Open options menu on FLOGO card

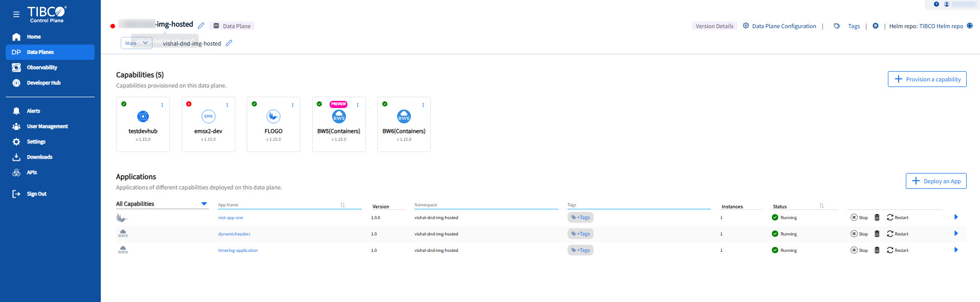[x=293, y=105]
